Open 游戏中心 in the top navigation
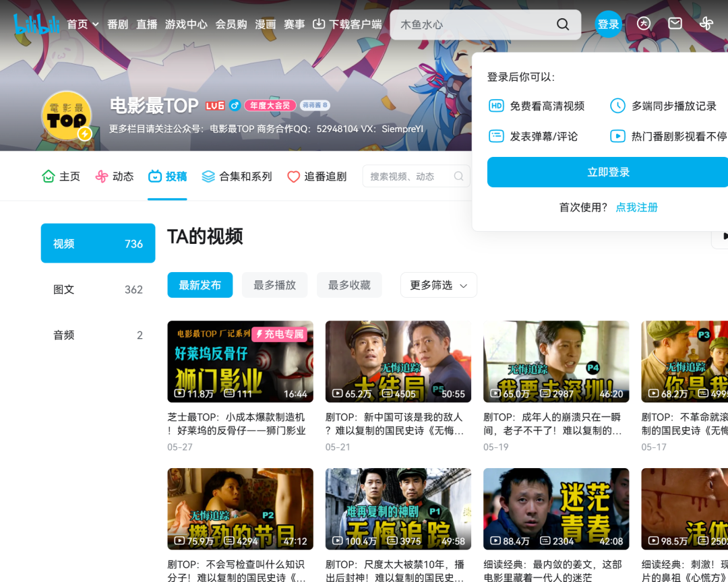Image resolution: width=728 pixels, height=582 pixels. 186,24
